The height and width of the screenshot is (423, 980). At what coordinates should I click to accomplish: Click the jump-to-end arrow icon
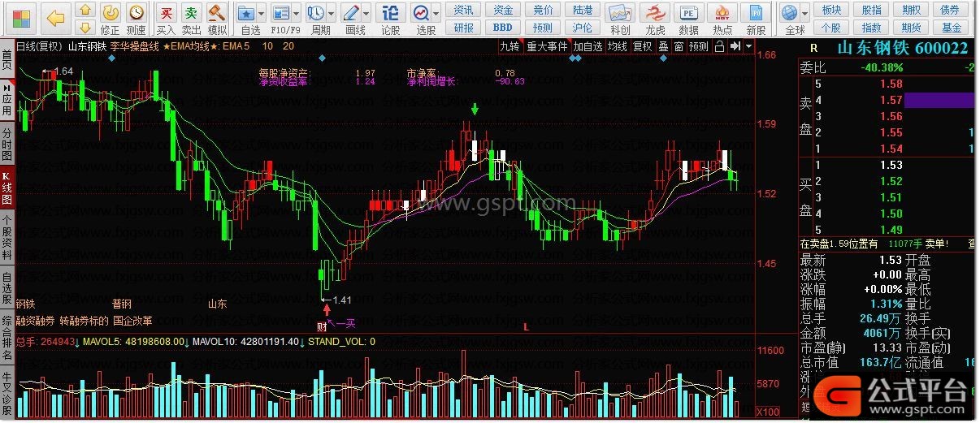pos(735,46)
